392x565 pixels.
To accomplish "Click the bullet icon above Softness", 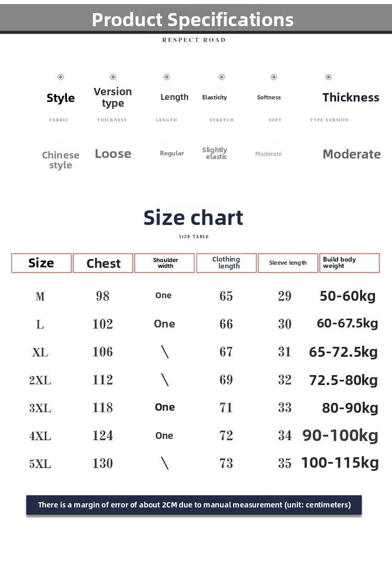I will [x=274, y=77].
